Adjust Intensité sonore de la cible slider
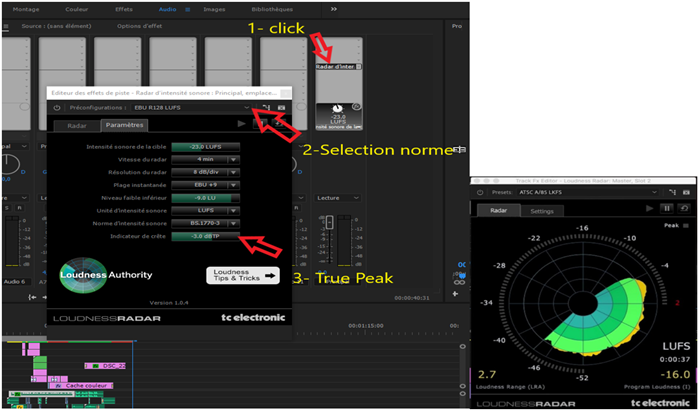This screenshot has height=411, width=698. click(206, 147)
